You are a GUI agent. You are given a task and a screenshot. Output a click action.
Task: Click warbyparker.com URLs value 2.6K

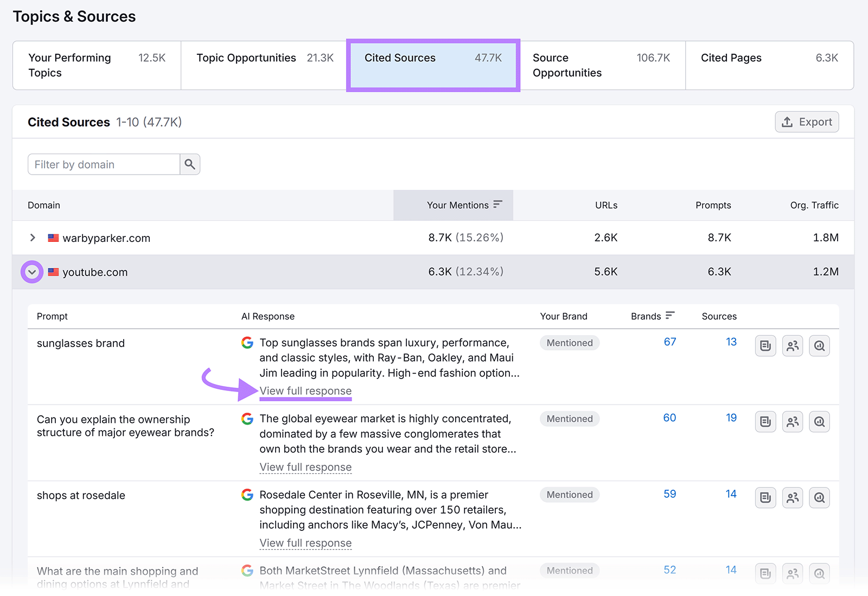606,238
